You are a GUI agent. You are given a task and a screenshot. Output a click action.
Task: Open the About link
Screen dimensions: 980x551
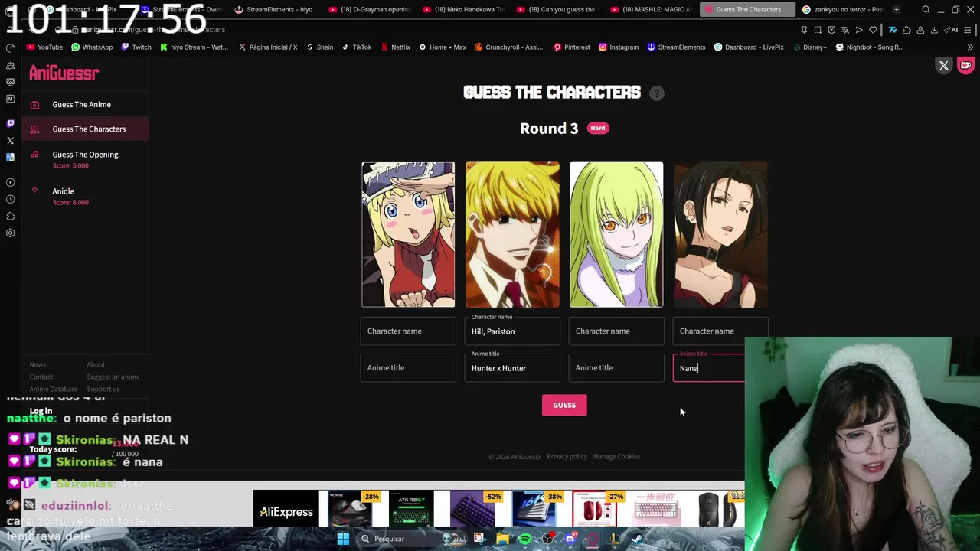(x=96, y=365)
